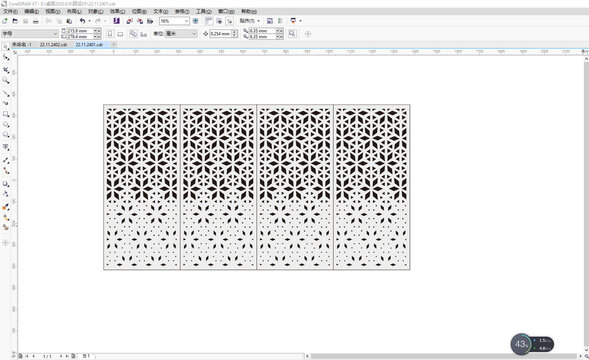Select the Interactive Fill tool
This screenshot has height=360, width=589.
pos(6,217)
